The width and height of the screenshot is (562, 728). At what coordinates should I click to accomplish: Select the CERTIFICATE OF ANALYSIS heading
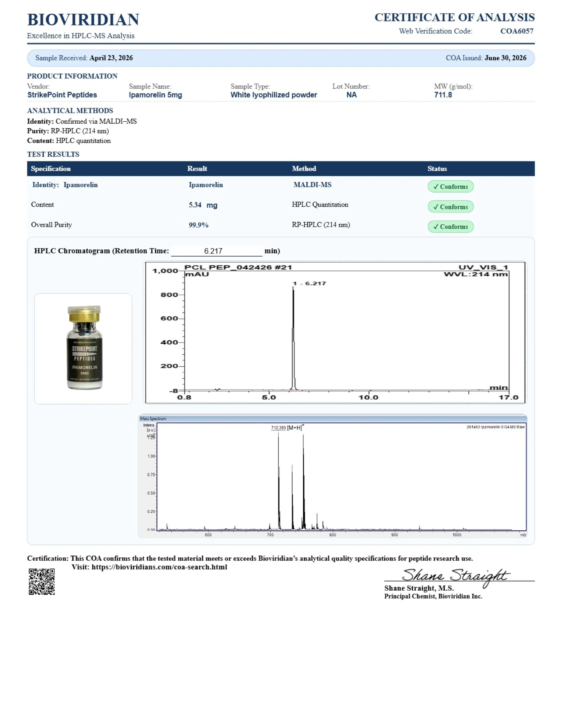tap(454, 17)
